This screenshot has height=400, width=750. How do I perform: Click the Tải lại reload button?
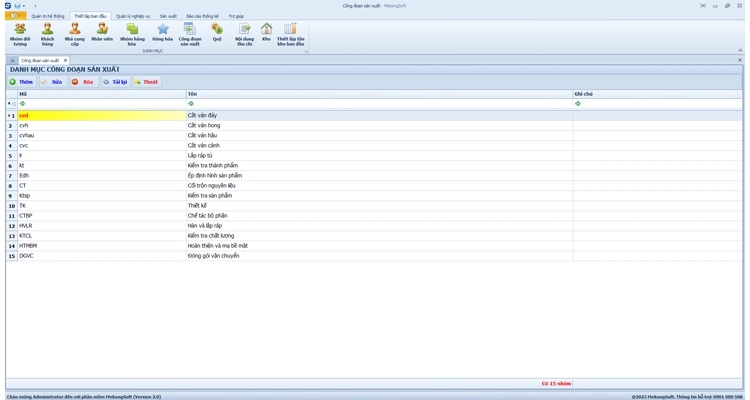[114, 82]
